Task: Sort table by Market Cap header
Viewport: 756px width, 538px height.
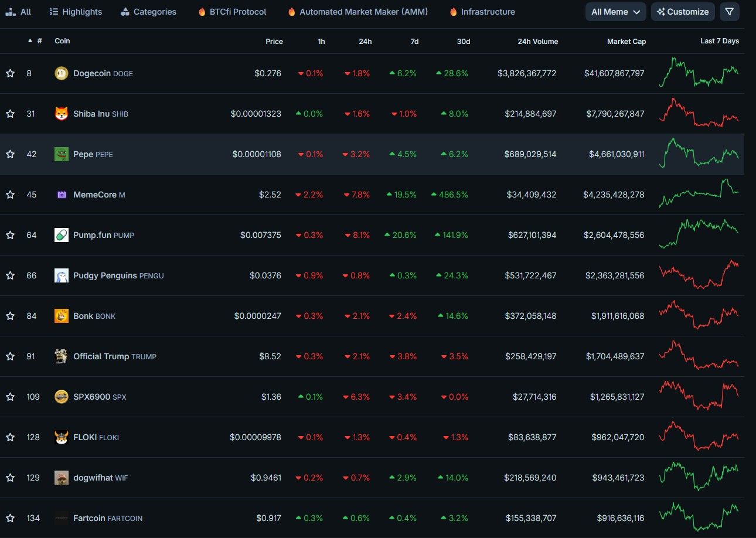Action: click(626, 42)
